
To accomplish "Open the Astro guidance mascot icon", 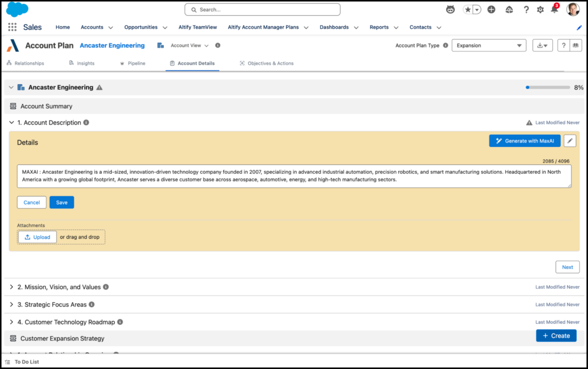I will point(450,10).
